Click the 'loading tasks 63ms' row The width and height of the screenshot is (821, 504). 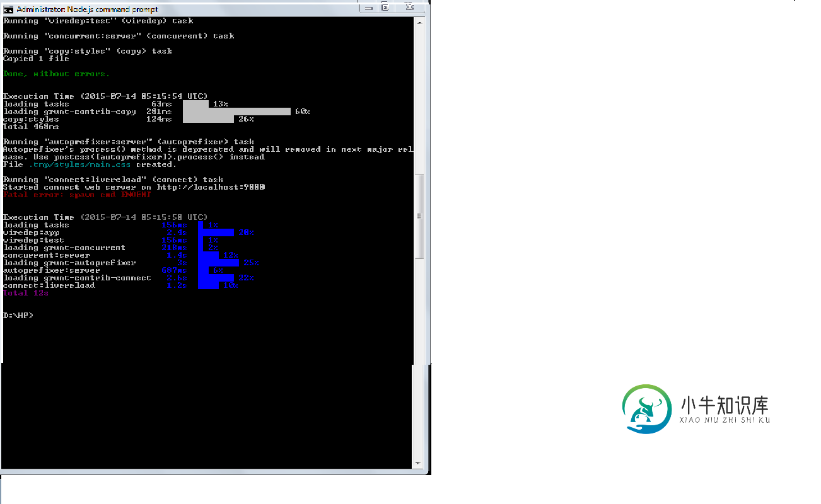pos(115,104)
